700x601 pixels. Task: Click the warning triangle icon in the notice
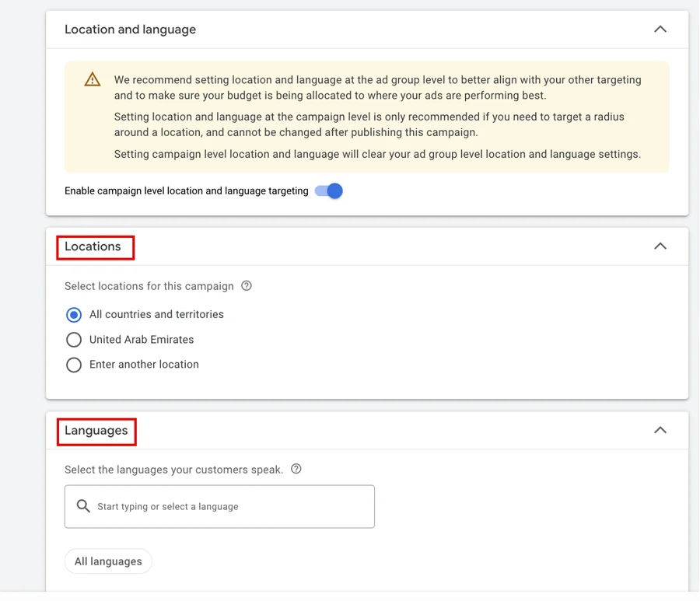click(x=93, y=79)
